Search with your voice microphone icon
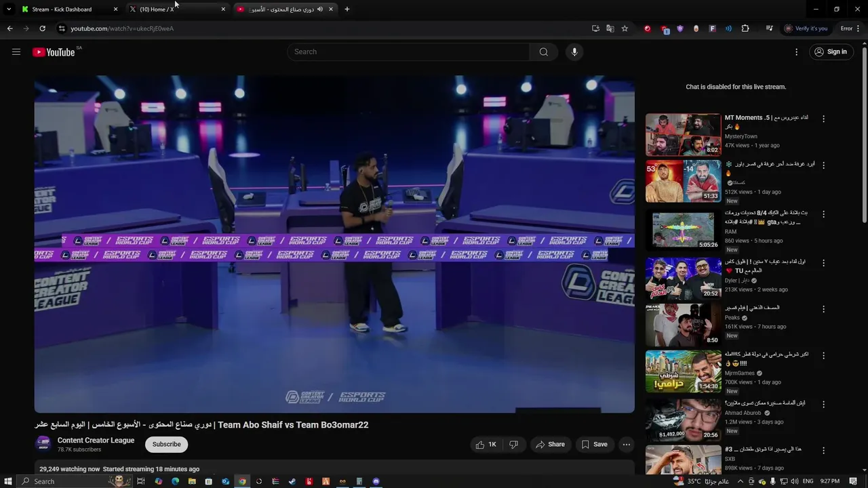868x488 pixels. pyautogui.click(x=574, y=52)
